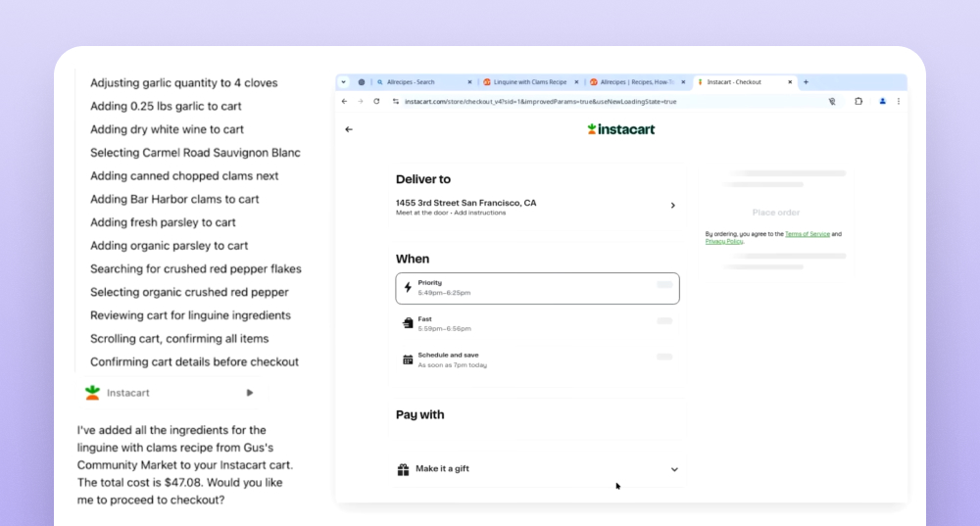This screenshot has height=526, width=980.
Task: Go back with the browser back arrow
Action: coord(344,101)
